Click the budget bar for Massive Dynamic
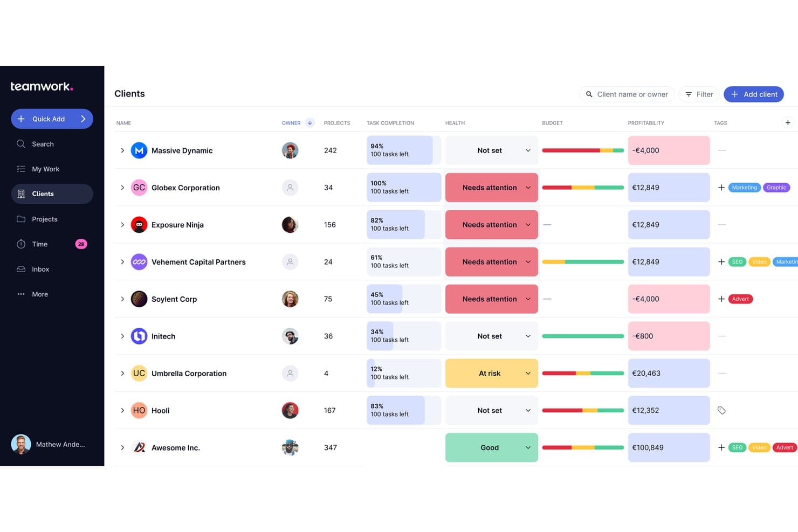798x532 pixels. [583, 150]
